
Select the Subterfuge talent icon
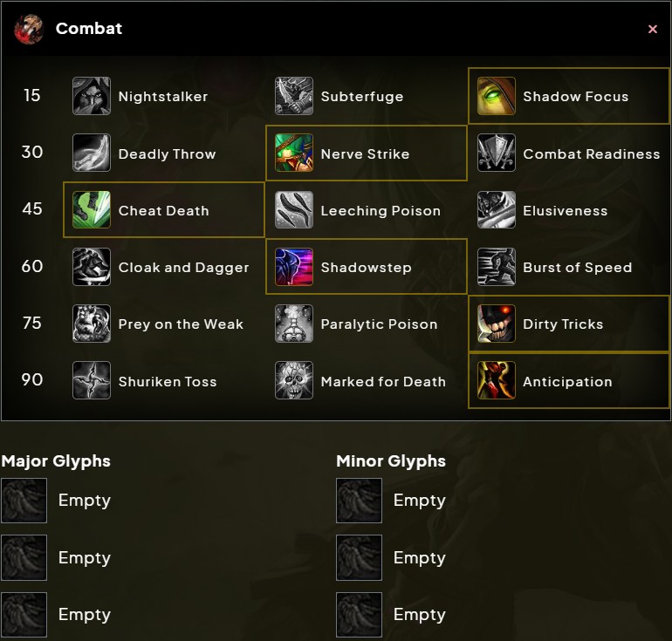[294, 96]
